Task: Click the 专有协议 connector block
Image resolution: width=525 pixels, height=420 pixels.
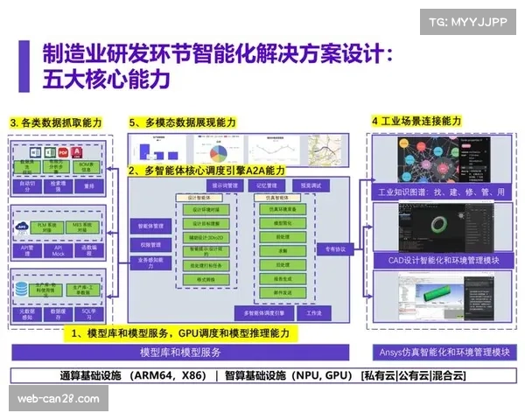Action: pos(335,249)
